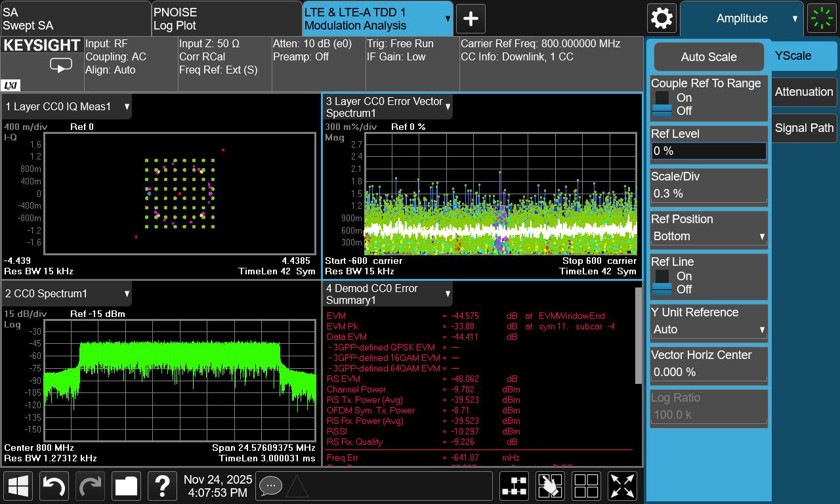Click the RS EVM -46.062 dB row
The width and height of the screenshot is (840, 504).
pos(422,379)
